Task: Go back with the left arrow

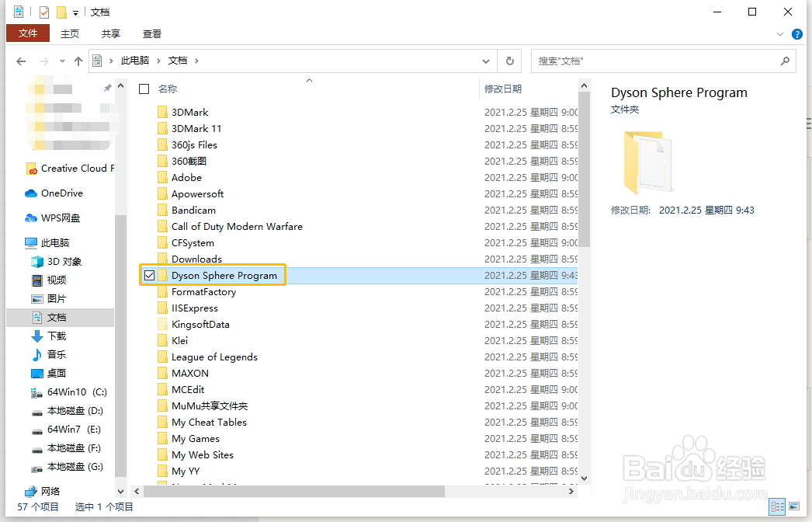Action: click(x=21, y=61)
